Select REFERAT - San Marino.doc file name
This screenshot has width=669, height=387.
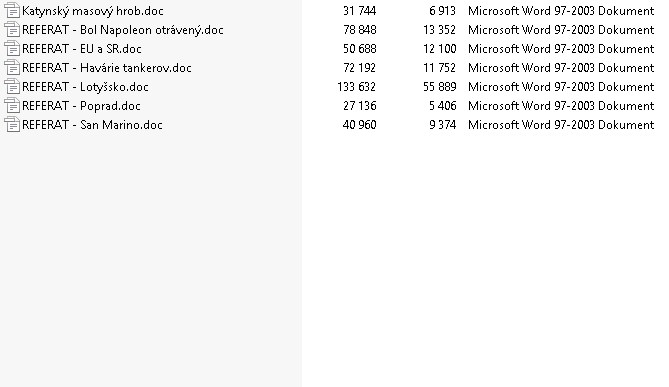click(x=92, y=125)
